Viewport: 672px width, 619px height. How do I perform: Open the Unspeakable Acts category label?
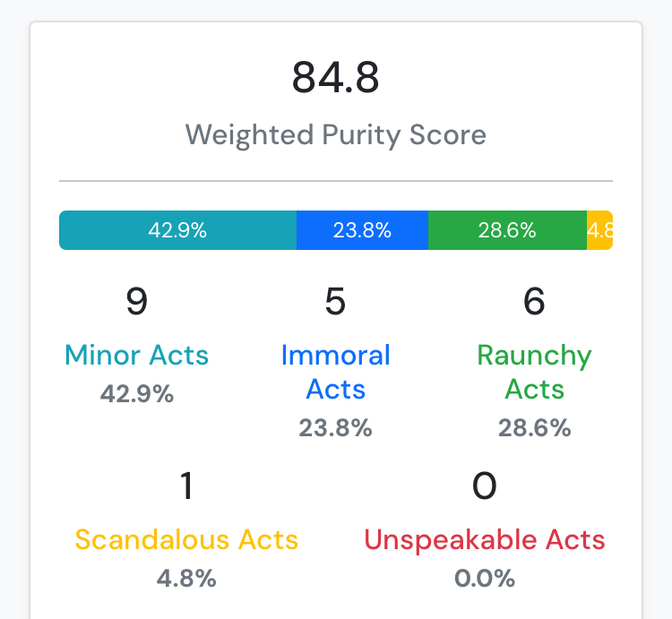point(484,540)
